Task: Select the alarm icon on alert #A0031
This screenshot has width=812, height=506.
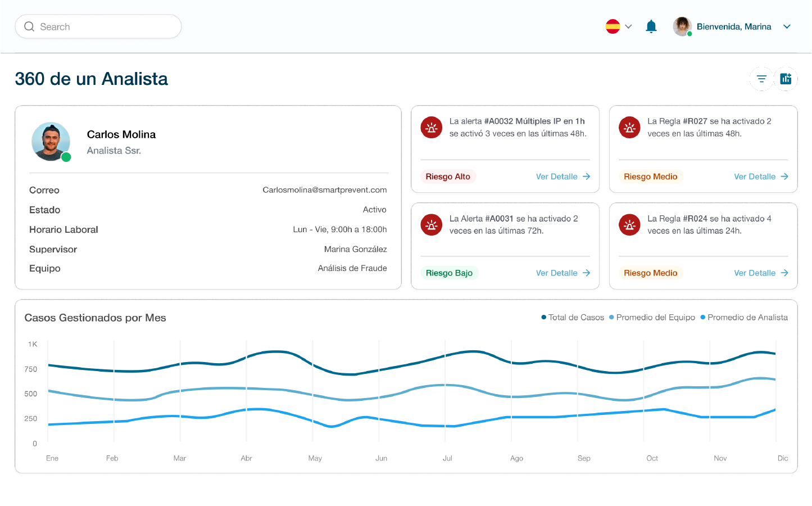Action: click(x=431, y=224)
